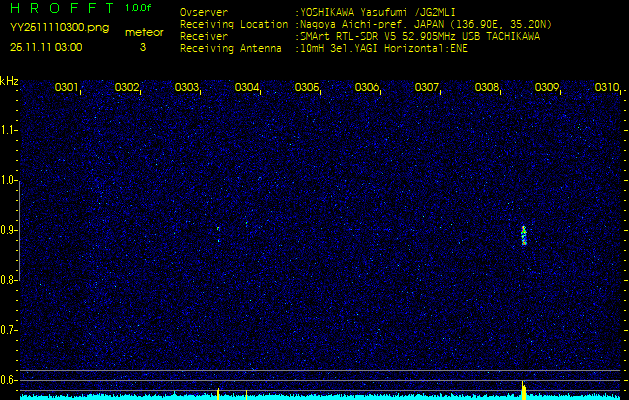Select the 0303 time marker
The image size is (629, 400).
click(x=187, y=88)
